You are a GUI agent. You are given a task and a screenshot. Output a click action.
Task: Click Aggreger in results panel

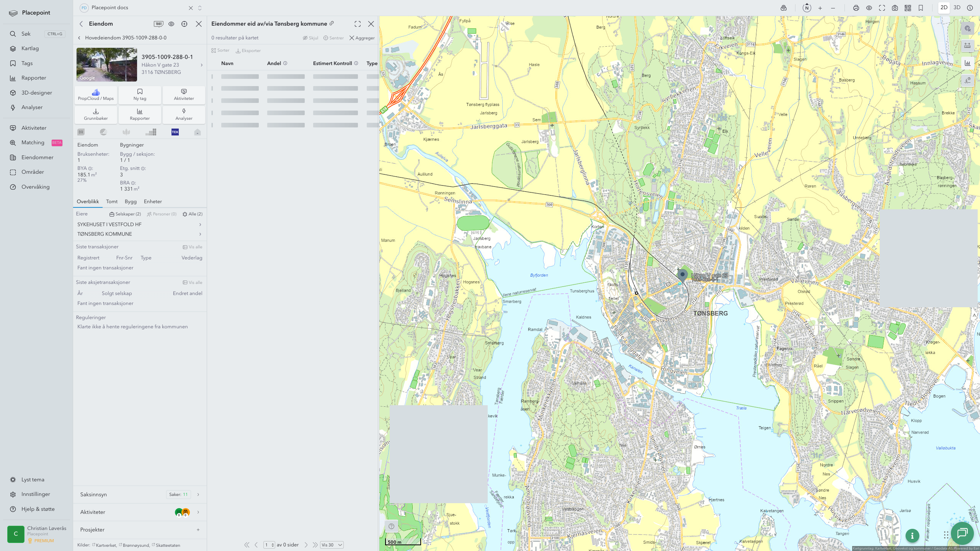click(362, 38)
